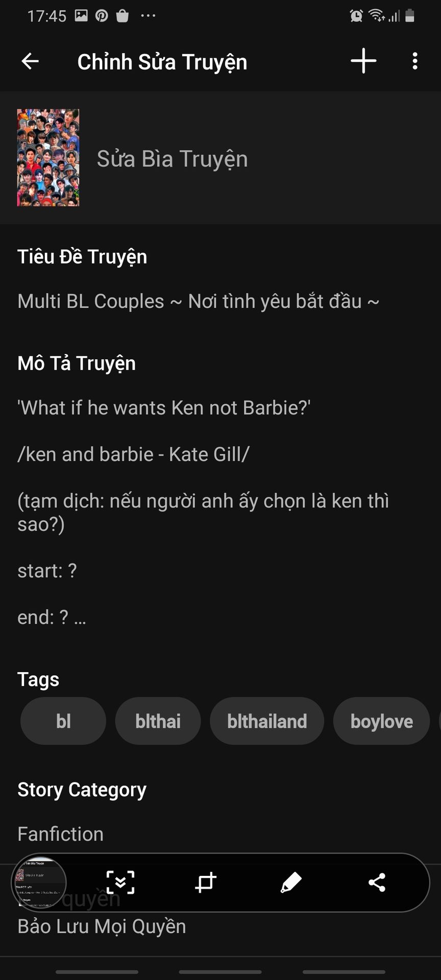Image resolution: width=441 pixels, height=980 pixels.
Task: Share the screenshot via share icon
Action: click(377, 882)
